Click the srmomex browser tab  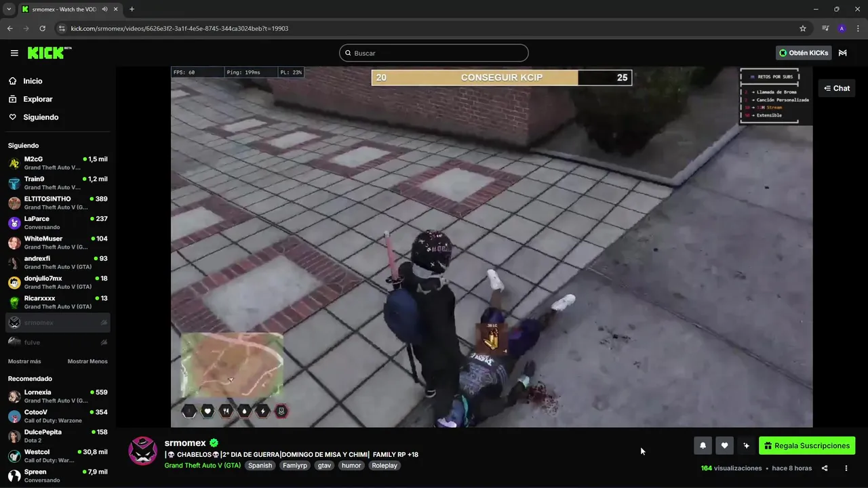pyautogui.click(x=70, y=9)
